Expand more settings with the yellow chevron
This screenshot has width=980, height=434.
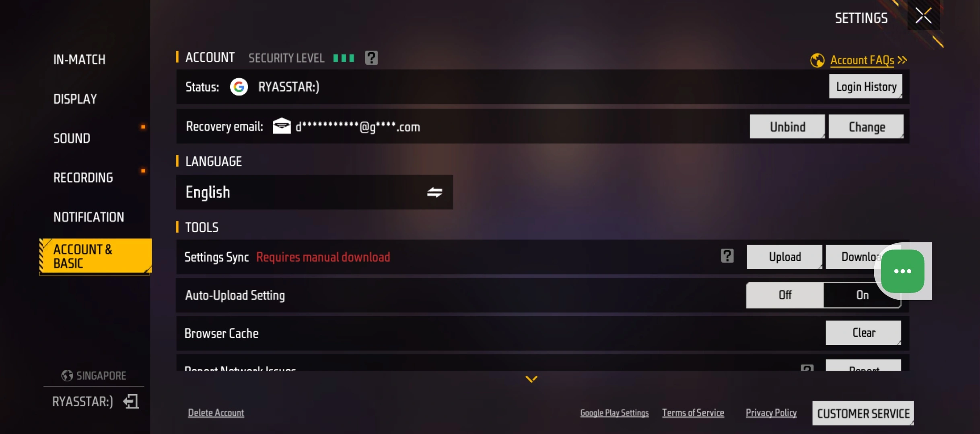click(531, 379)
